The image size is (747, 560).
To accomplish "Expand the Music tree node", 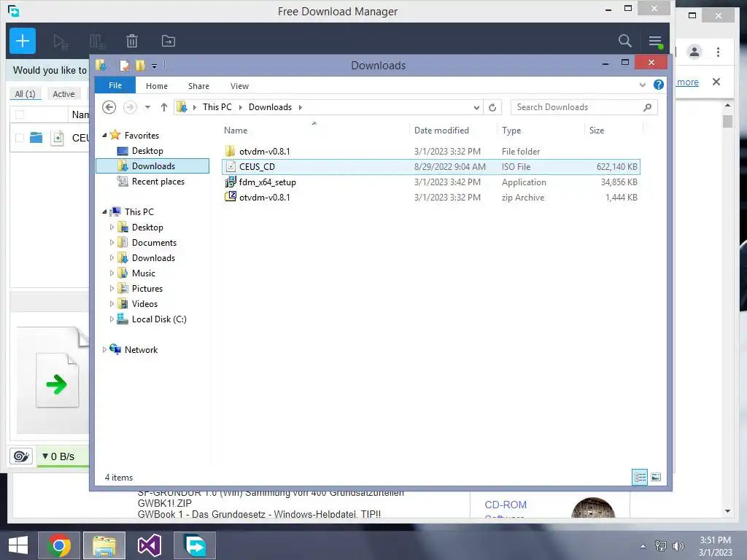I will 112,273.
